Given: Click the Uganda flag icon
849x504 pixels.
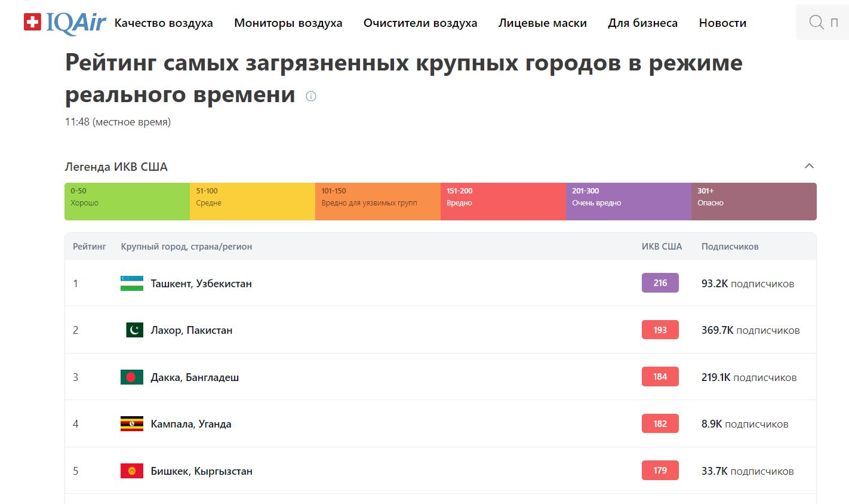Looking at the screenshot, I should pos(132,424).
